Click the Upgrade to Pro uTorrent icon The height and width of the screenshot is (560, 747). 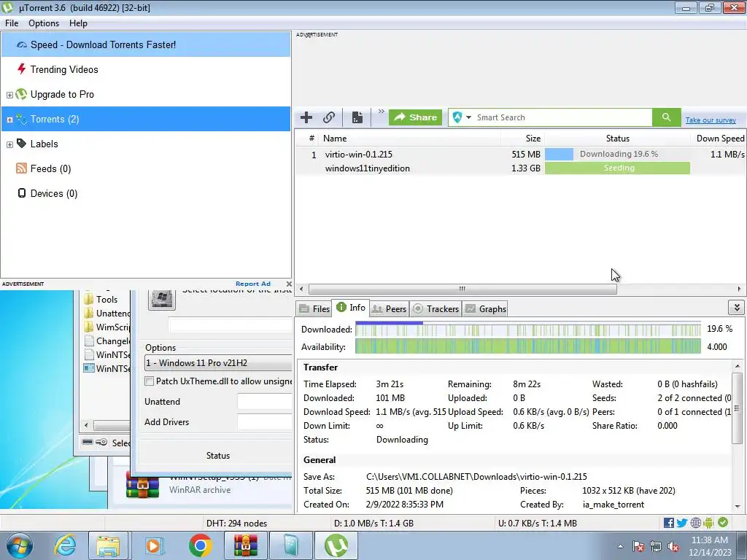[21, 94]
